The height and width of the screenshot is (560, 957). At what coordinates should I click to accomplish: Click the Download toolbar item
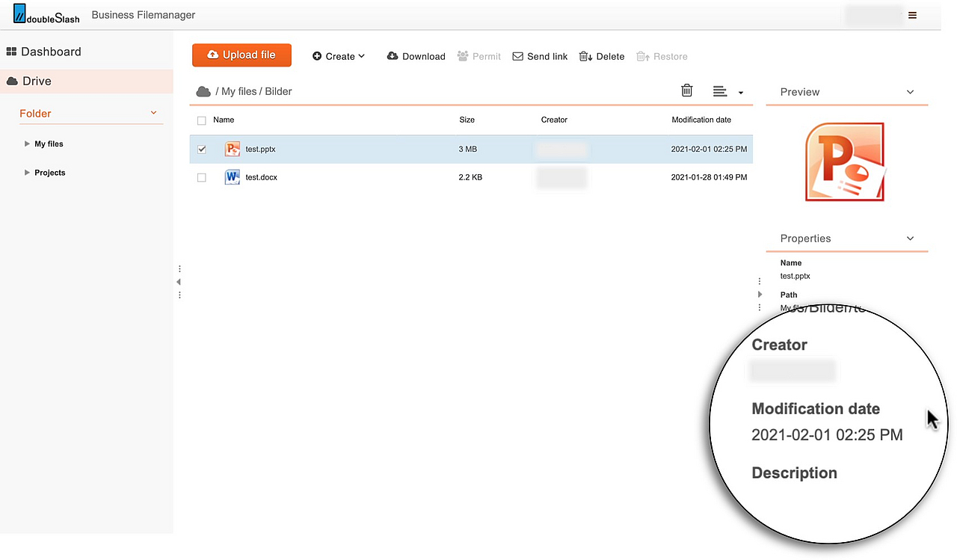click(x=416, y=56)
